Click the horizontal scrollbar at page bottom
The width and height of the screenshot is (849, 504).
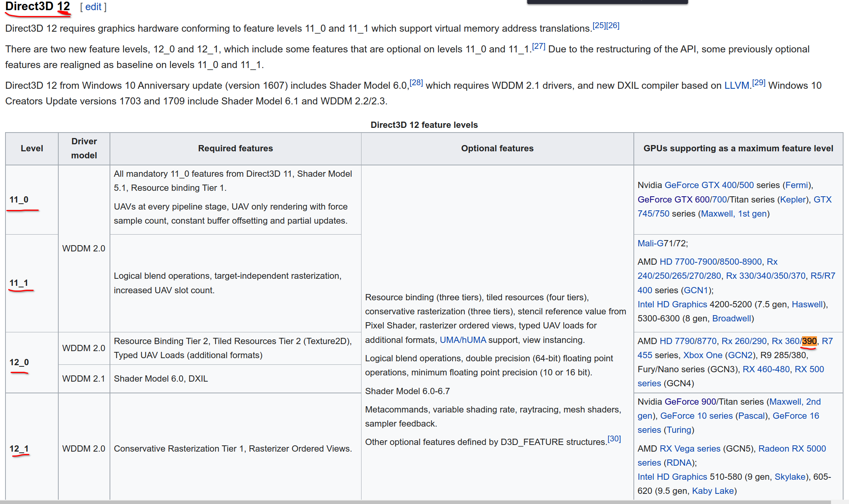point(415,502)
